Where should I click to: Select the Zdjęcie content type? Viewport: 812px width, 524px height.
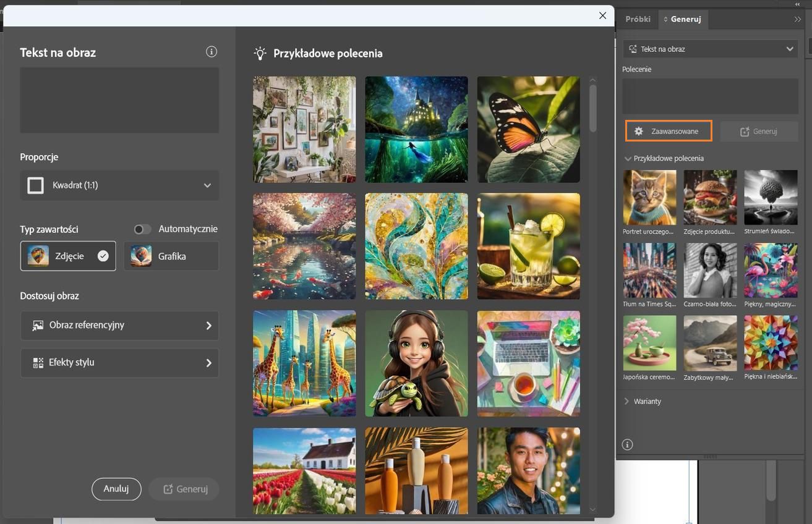68,256
